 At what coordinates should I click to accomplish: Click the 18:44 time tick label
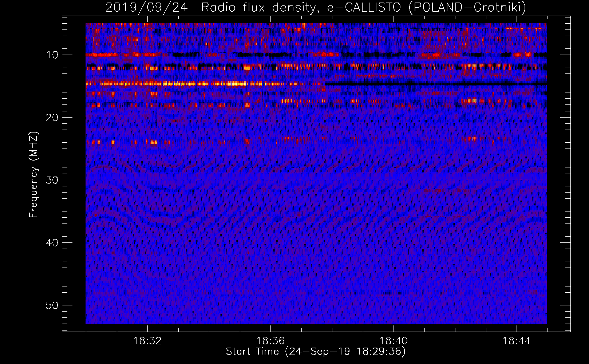(517, 341)
